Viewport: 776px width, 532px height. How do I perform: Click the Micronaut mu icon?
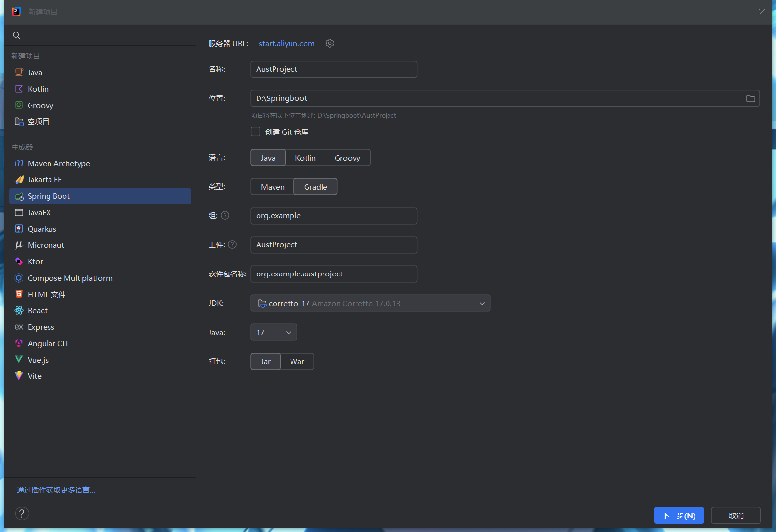[x=19, y=245]
